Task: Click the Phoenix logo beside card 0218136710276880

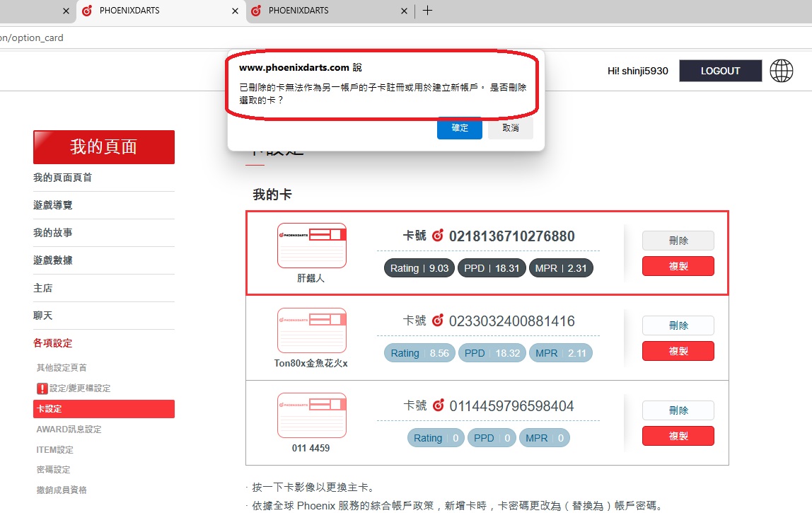Action: click(x=438, y=236)
